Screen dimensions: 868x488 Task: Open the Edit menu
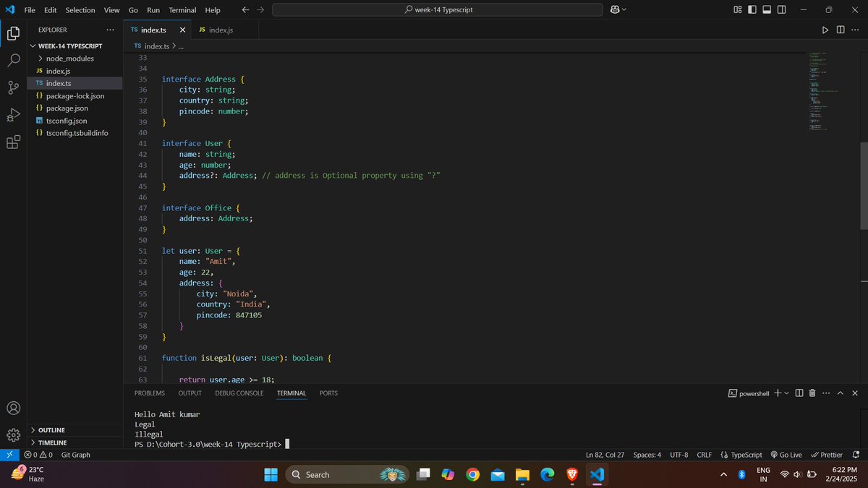click(x=50, y=10)
